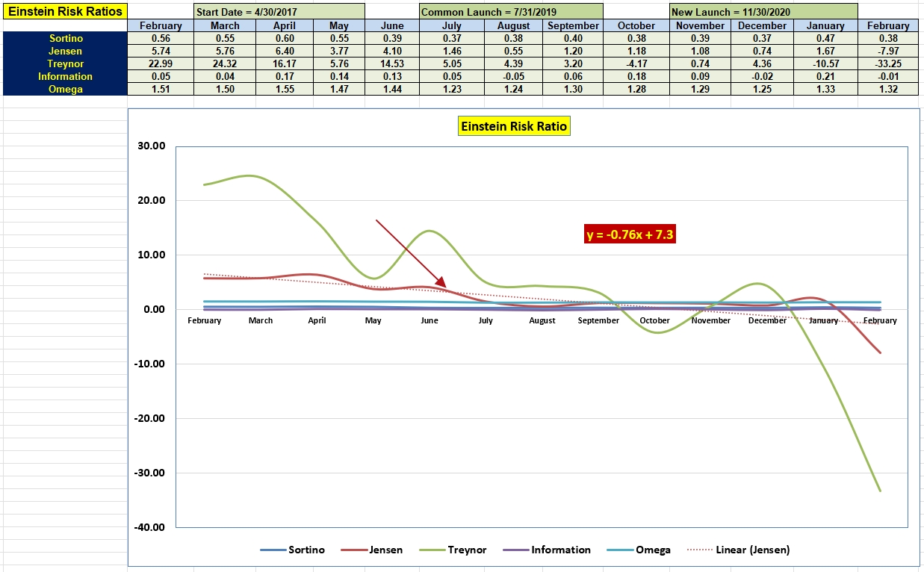Image resolution: width=924 pixels, height=572 pixels.
Task: Click the 10.00 y-axis label
Action: pyautogui.click(x=152, y=255)
